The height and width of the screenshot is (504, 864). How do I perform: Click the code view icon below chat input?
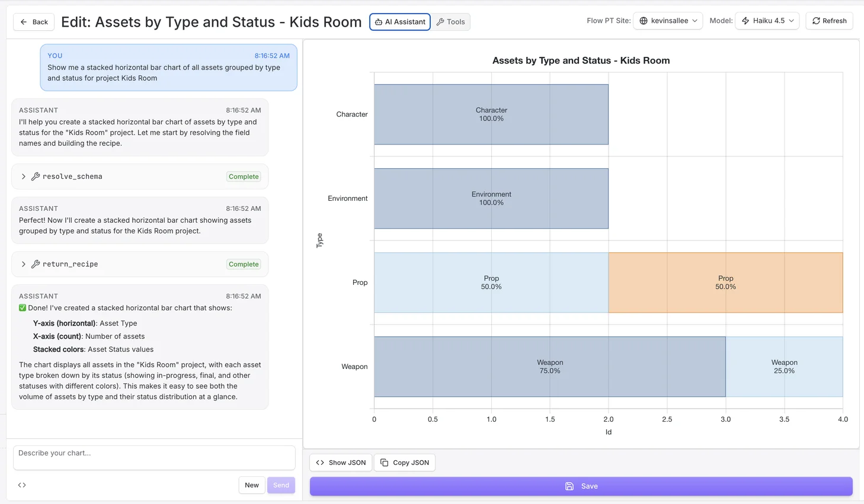click(22, 484)
